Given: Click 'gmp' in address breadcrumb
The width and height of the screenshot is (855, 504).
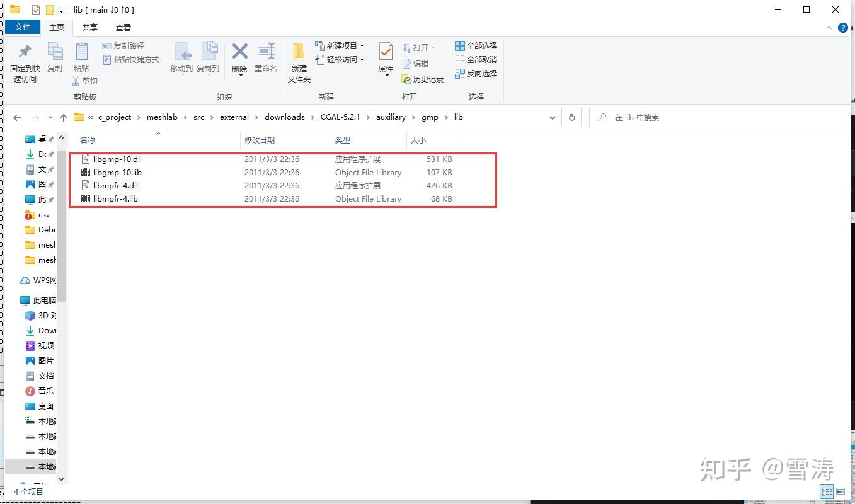Looking at the screenshot, I should [x=430, y=117].
